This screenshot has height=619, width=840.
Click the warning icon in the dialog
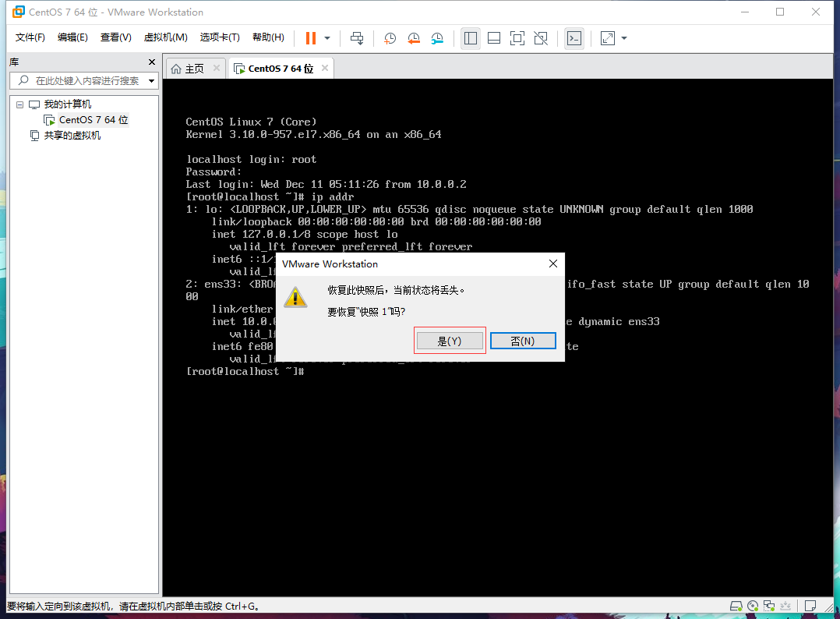pyautogui.click(x=295, y=297)
